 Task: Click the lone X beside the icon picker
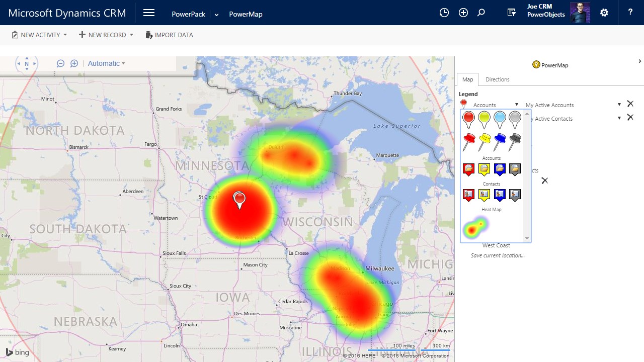click(544, 180)
